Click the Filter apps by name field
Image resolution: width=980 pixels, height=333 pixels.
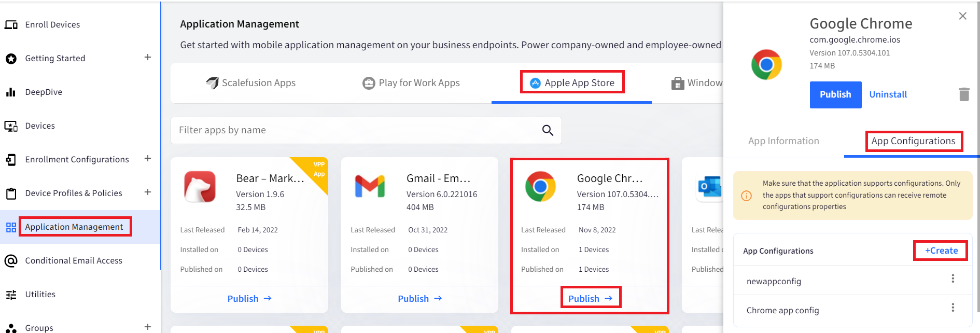click(x=366, y=130)
